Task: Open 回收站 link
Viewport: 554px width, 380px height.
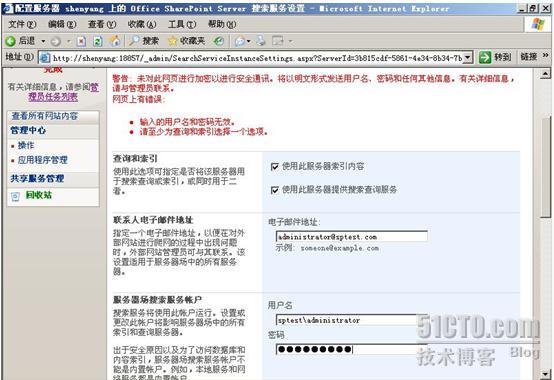Action: click(39, 195)
